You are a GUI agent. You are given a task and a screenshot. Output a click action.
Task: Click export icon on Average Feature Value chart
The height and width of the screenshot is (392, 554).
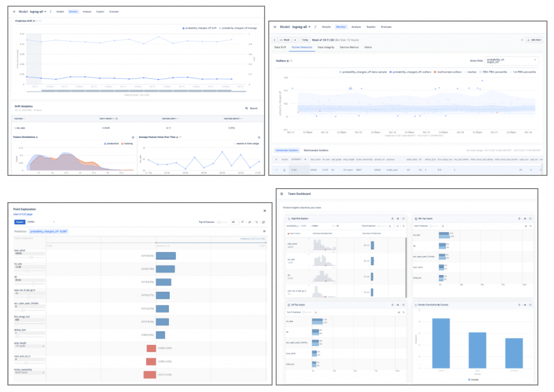[259, 137]
